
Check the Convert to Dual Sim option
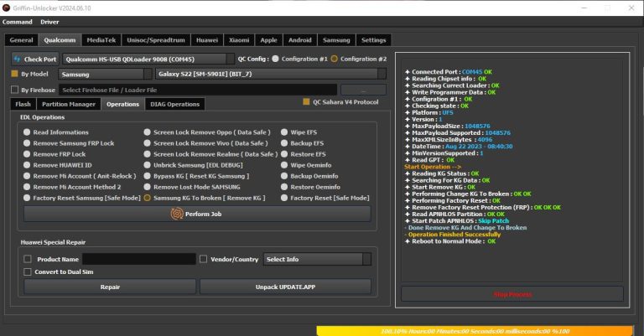pyautogui.click(x=28, y=271)
